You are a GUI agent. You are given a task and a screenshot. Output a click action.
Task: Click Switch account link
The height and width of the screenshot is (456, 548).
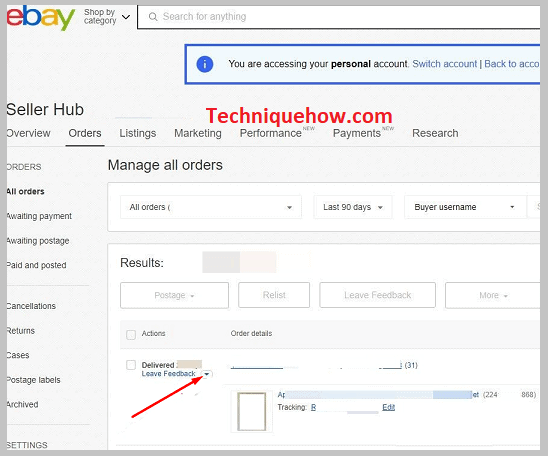coord(444,64)
